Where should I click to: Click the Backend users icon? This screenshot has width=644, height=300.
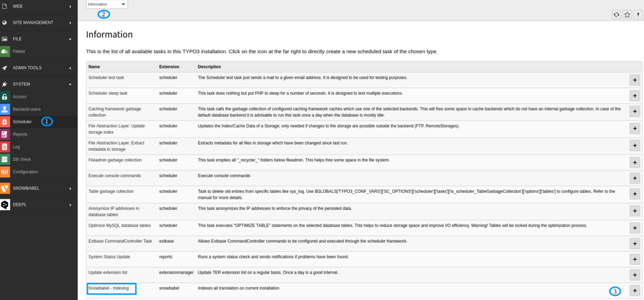(x=5, y=109)
